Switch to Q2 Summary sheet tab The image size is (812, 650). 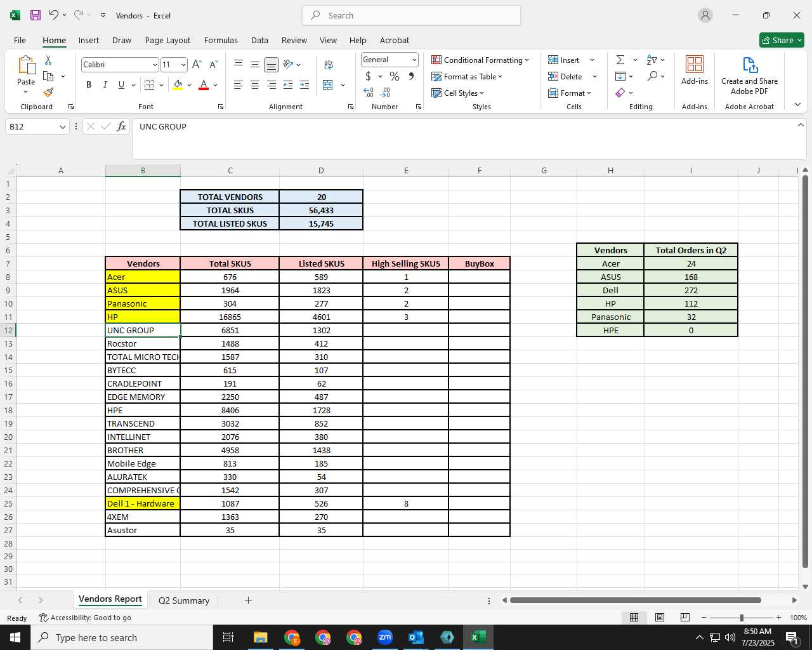[x=184, y=600]
